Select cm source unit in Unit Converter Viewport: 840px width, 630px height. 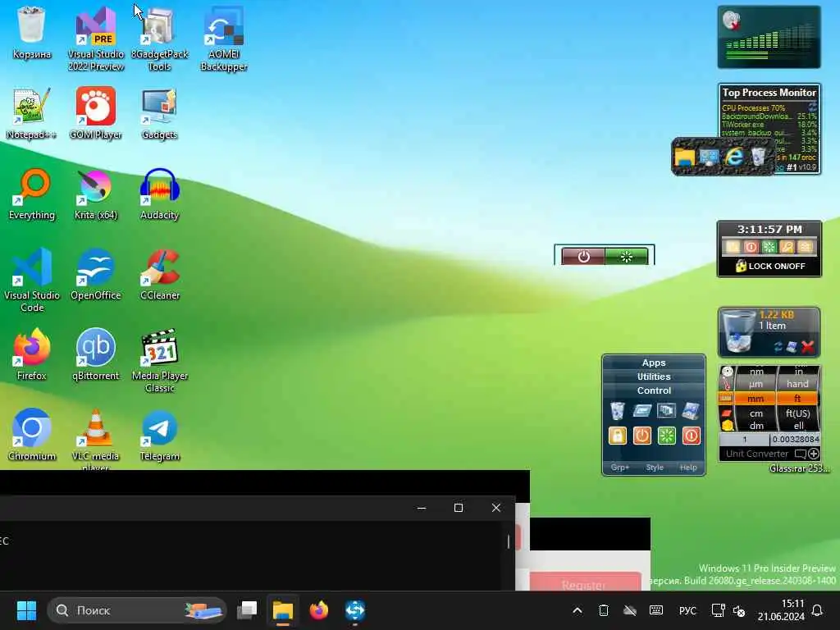tap(756, 413)
